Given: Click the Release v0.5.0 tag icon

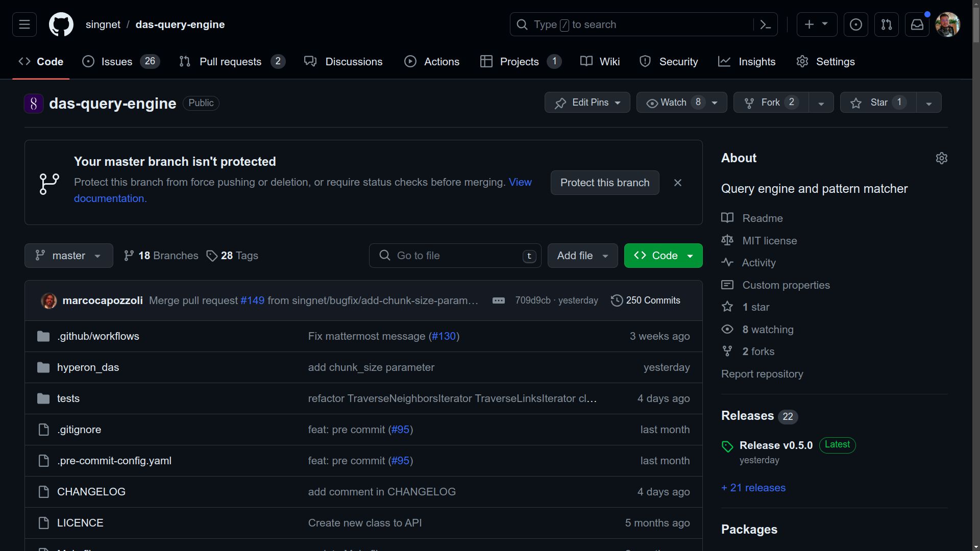Looking at the screenshot, I should pyautogui.click(x=727, y=446).
